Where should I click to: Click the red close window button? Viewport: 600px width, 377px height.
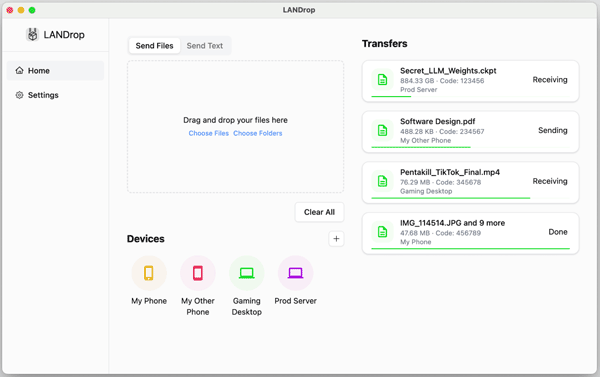click(x=10, y=10)
